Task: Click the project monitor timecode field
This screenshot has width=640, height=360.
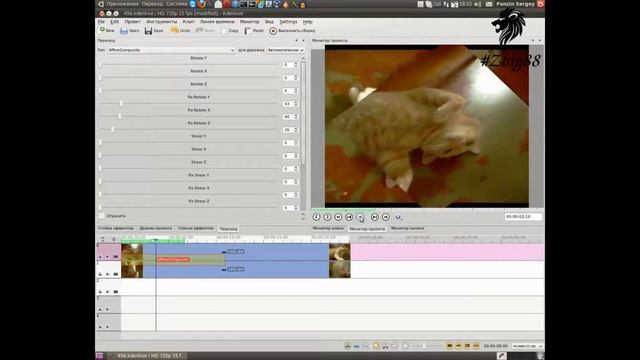Action: [x=523, y=217]
